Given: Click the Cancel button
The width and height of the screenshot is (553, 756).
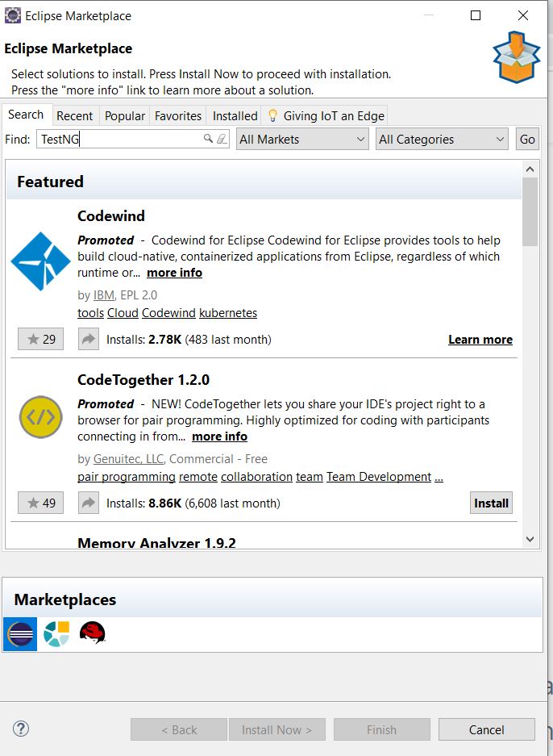Looking at the screenshot, I should click(487, 729).
